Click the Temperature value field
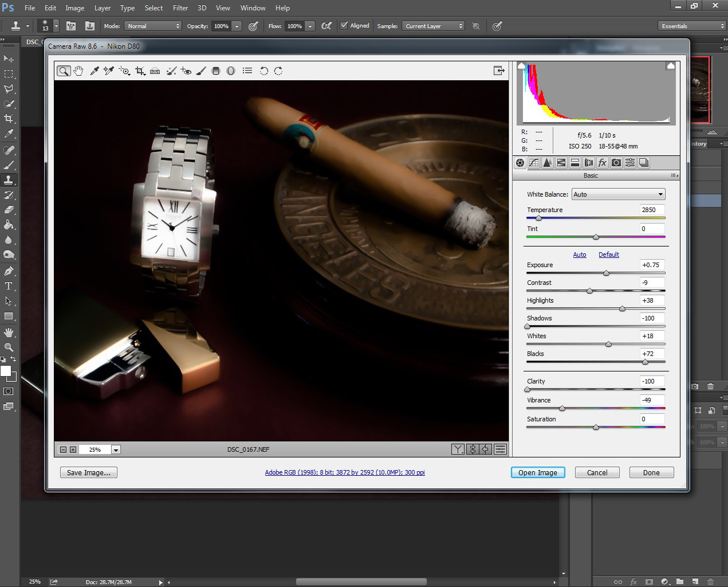Screen dimensions: 728x587 click(652, 210)
